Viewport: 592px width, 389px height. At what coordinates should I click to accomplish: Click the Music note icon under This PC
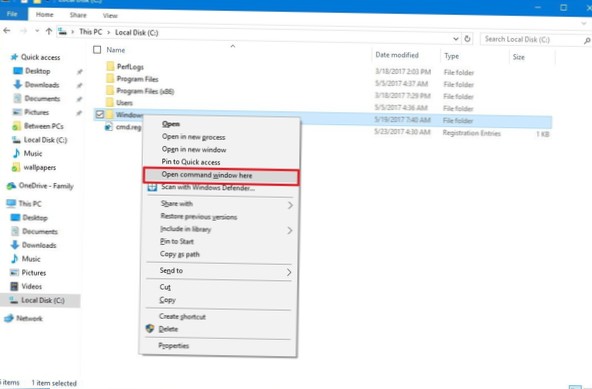(15, 259)
